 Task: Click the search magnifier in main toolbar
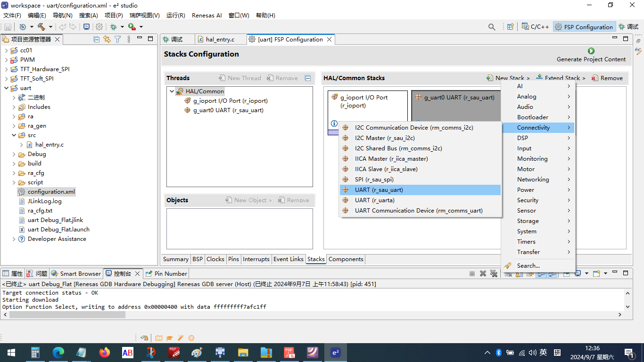(x=492, y=27)
